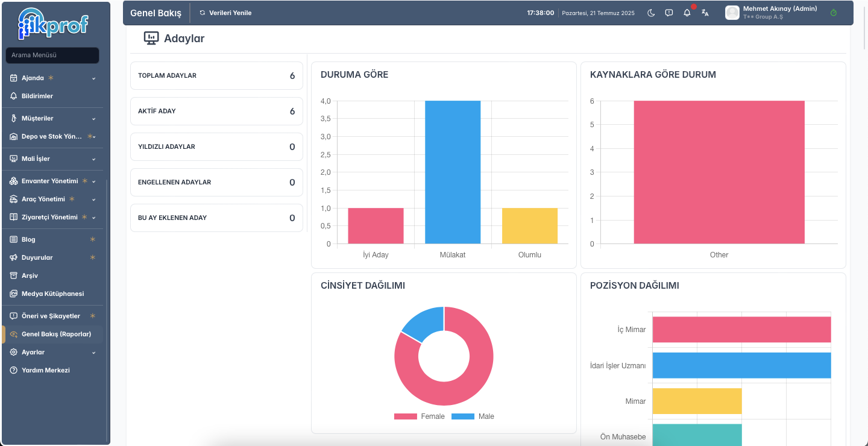This screenshot has width=868, height=446.
Task: Click the blue Mülakat bar
Action: click(x=453, y=172)
